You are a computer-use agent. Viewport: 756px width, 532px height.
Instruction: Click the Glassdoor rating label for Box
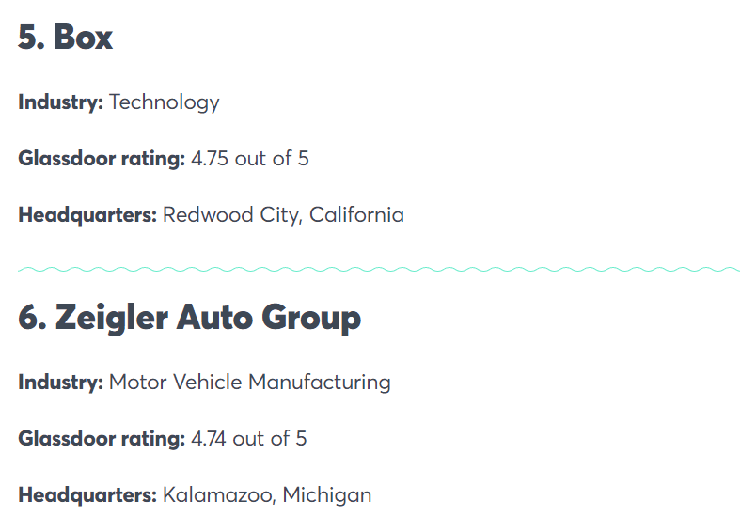pos(102,159)
